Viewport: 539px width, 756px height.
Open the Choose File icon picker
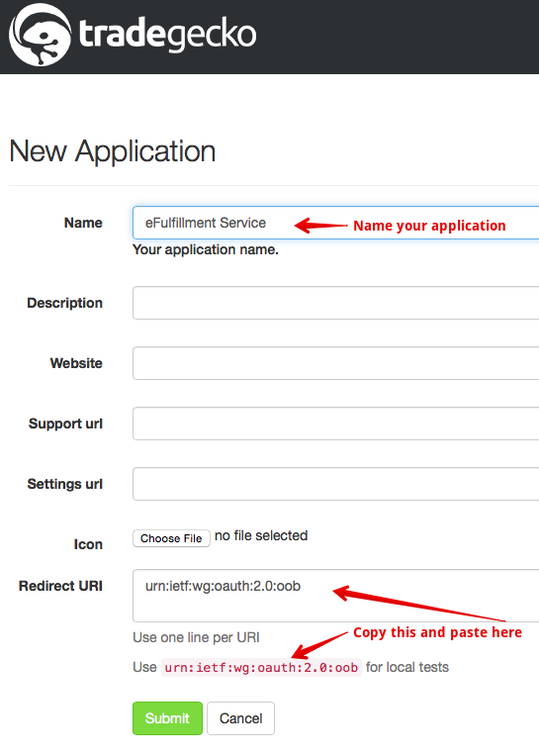coord(171,538)
